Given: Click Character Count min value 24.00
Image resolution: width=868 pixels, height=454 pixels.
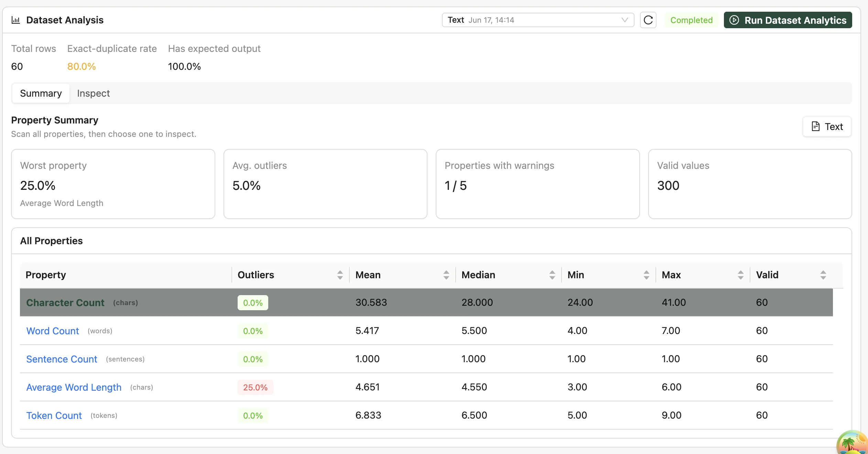Looking at the screenshot, I should (580, 302).
